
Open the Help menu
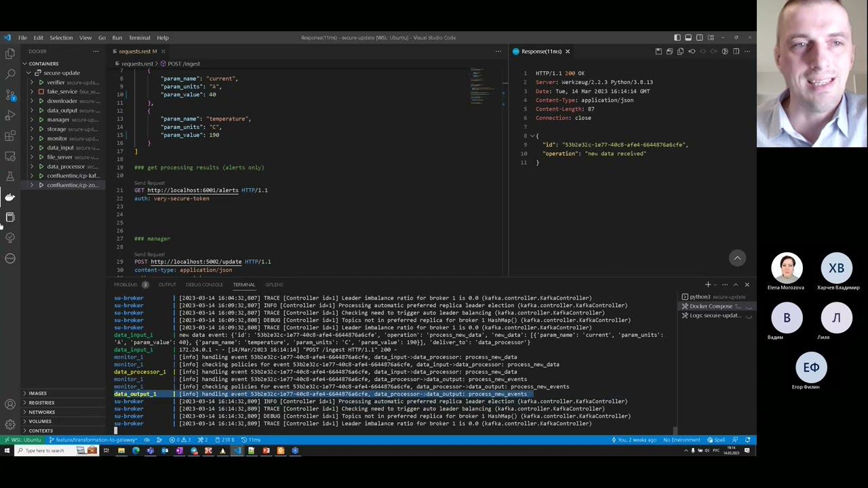(x=163, y=38)
